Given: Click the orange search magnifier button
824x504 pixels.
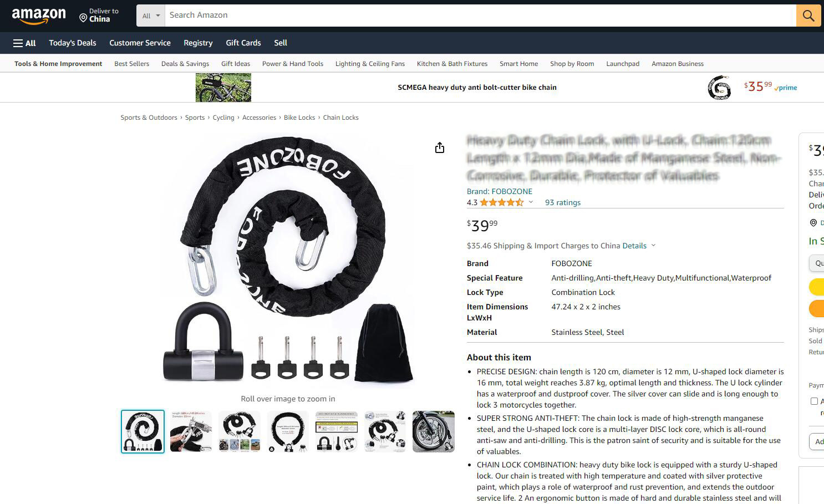Looking at the screenshot, I should click(x=808, y=16).
